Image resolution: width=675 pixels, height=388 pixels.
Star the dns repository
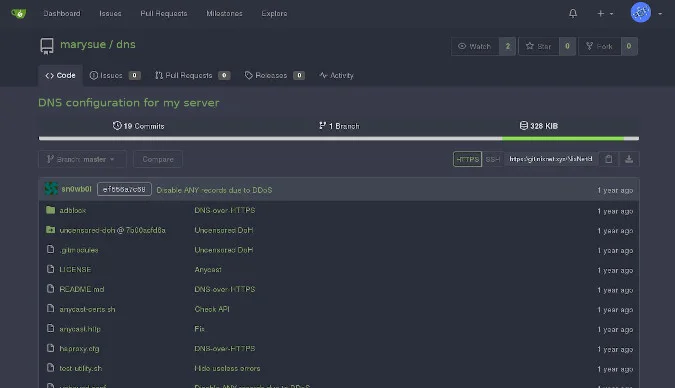pos(539,46)
